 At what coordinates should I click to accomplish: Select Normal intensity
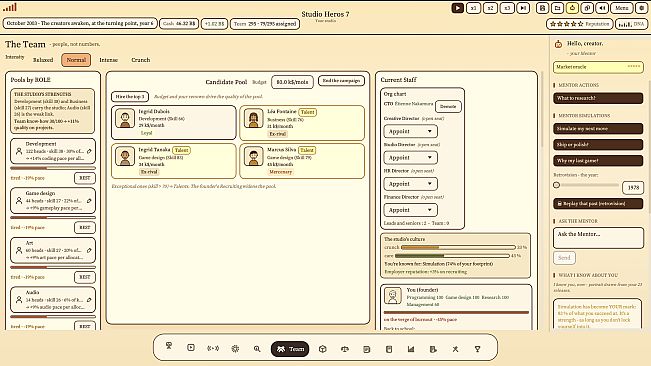[x=76, y=60]
